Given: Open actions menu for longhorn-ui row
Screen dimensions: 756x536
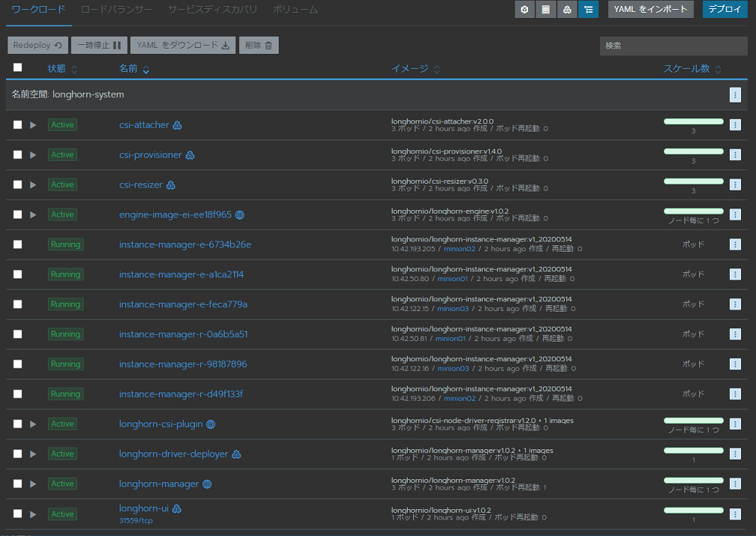Looking at the screenshot, I should pos(735,514).
